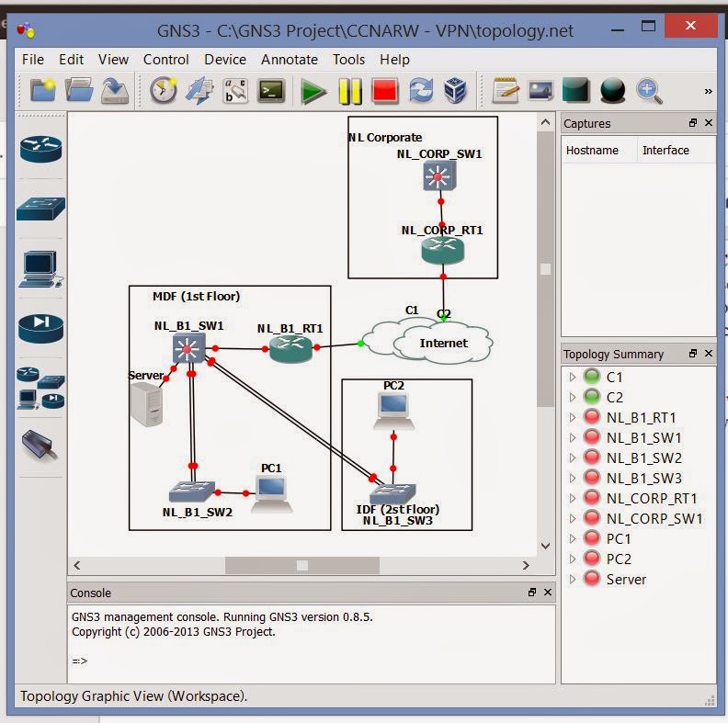The height and width of the screenshot is (723, 728).
Task: Expand NL_B1_SW1 tree node
Action: click(x=573, y=437)
